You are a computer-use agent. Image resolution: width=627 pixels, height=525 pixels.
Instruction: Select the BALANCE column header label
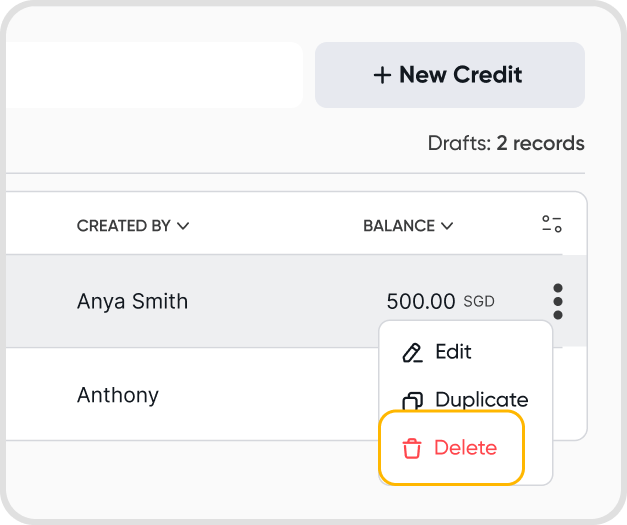[399, 226]
